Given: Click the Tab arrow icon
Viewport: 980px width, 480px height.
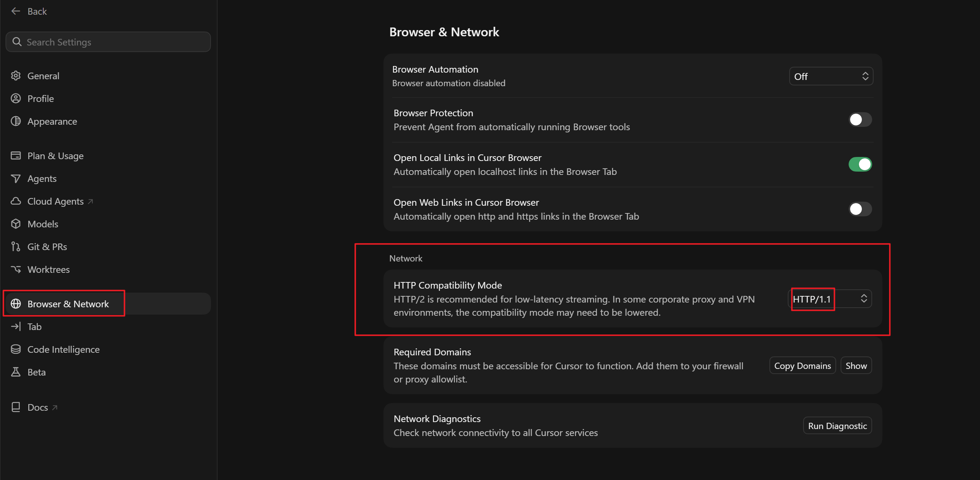Looking at the screenshot, I should [x=16, y=327].
